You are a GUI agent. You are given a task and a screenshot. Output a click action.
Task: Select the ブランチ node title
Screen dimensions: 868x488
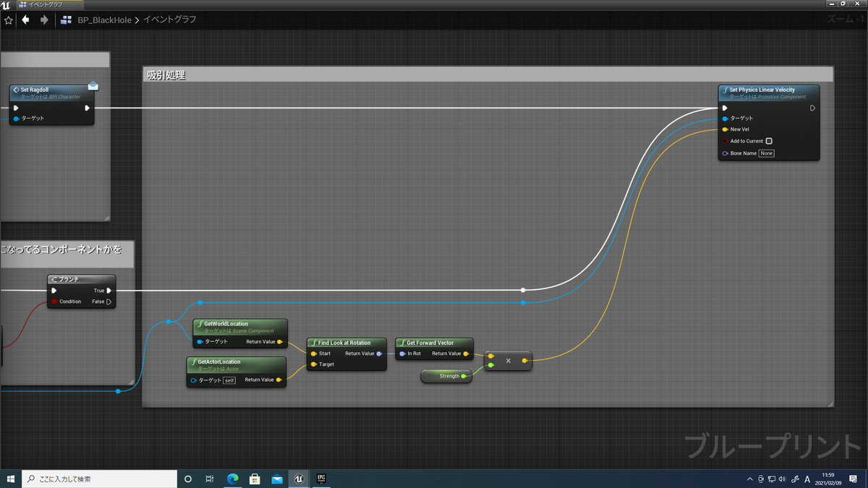67,279
